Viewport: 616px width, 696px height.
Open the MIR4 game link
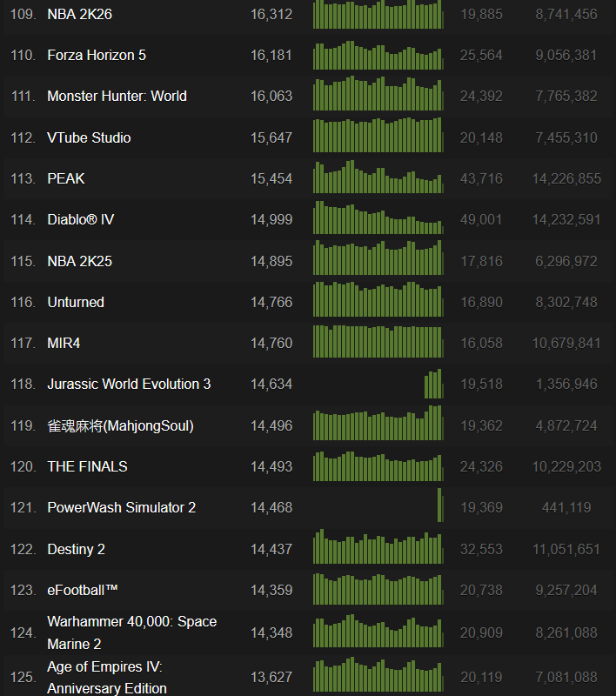[64, 343]
